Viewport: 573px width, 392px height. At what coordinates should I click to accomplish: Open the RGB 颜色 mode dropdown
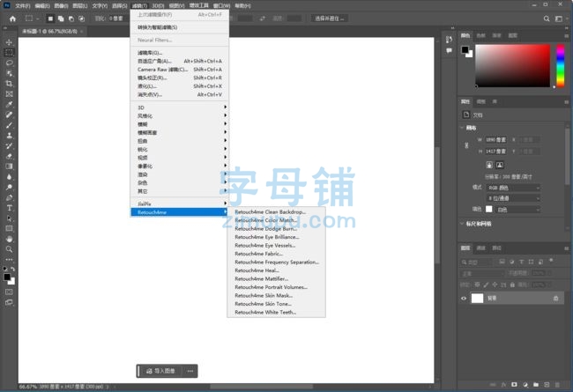tap(513, 188)
